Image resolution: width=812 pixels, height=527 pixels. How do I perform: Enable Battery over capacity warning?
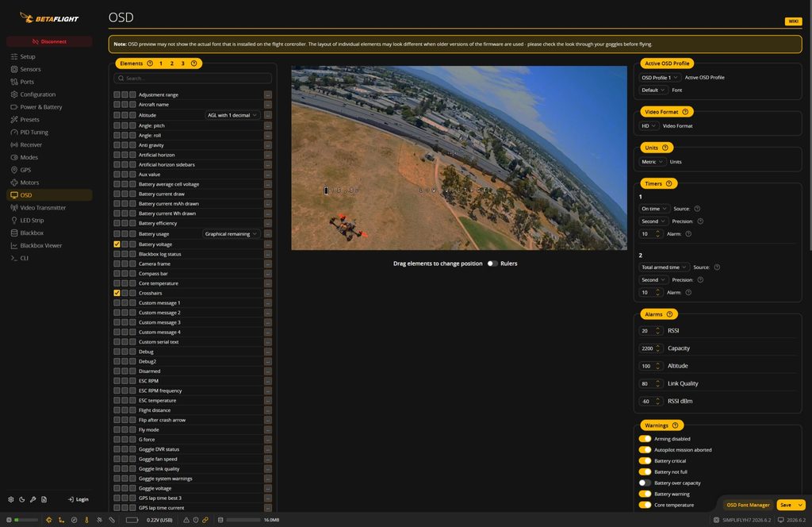645,483
